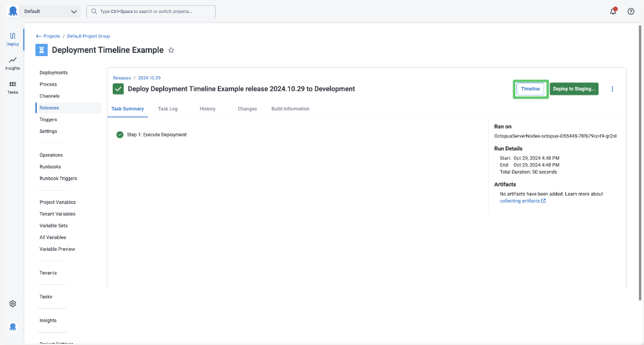Screen dimensions: 644x345
Task: Open Variable Sets page
Action: [x=53, y=226]
